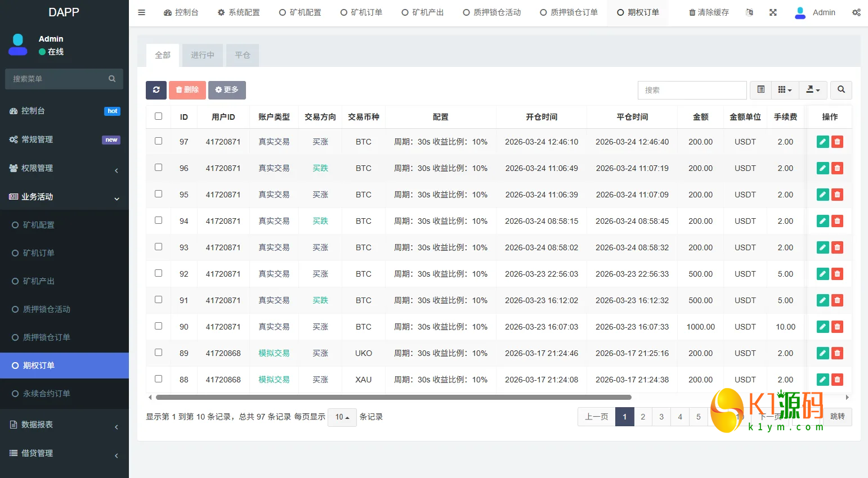Delete order ID 90

click(837, 327)
